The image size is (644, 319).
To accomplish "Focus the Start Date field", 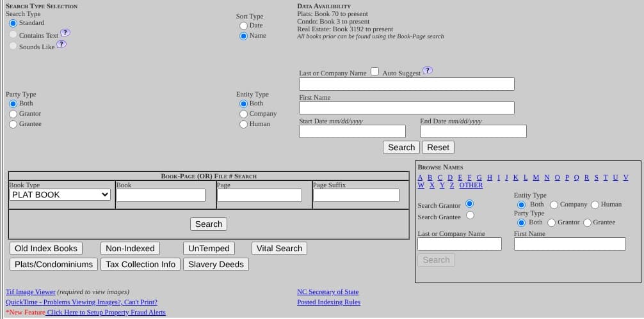I will tap(352, 132).
